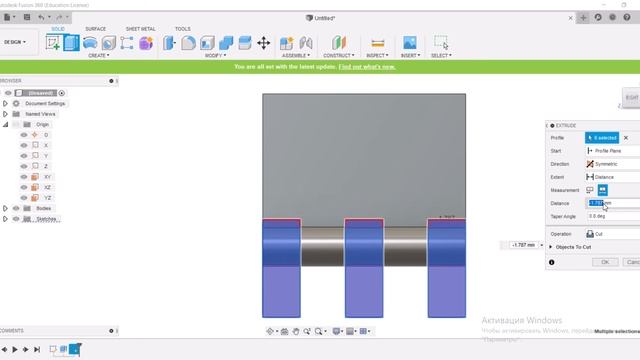This screenshot has height=360, width=640.
Task: Select Whole Length measurement option
Action: coord(602,190)
